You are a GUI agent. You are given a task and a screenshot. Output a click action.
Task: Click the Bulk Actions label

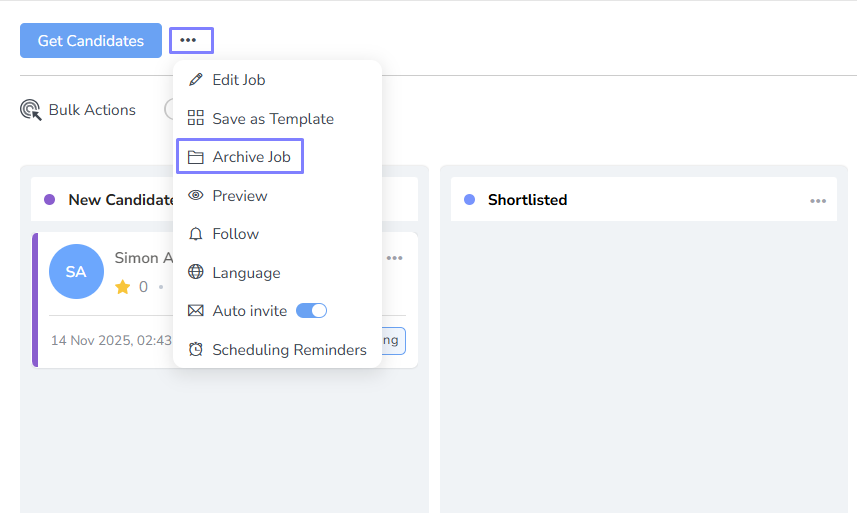[92, 110]
